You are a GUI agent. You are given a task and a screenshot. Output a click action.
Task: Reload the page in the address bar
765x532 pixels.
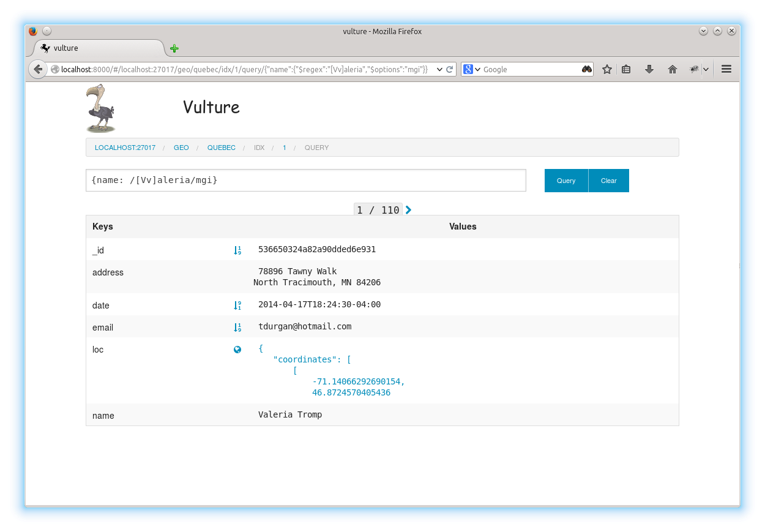[450, 69]
